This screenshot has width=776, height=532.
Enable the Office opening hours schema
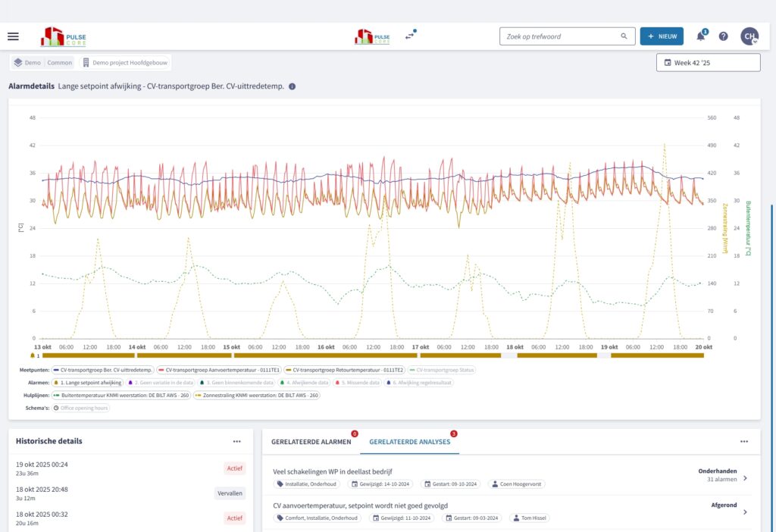point(80,408)
